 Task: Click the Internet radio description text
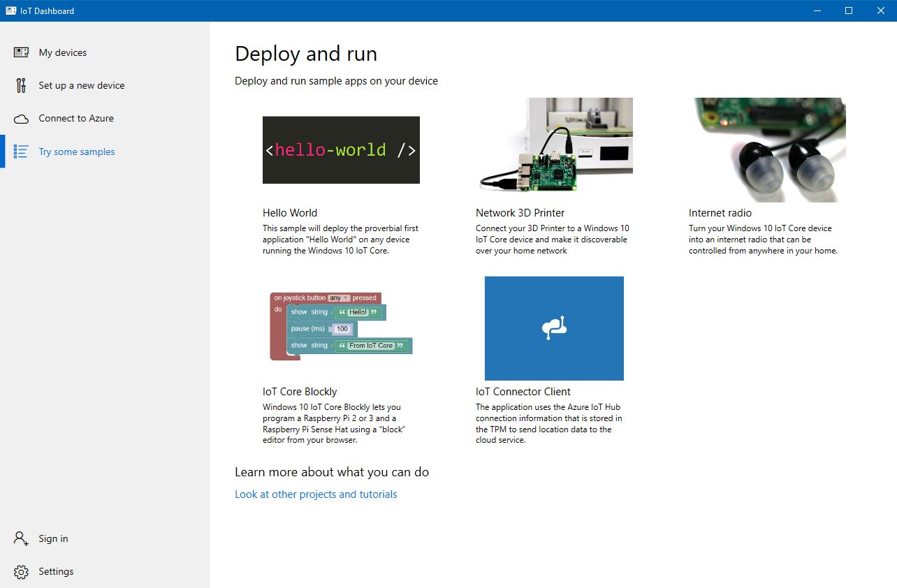[x=763, y=240]
